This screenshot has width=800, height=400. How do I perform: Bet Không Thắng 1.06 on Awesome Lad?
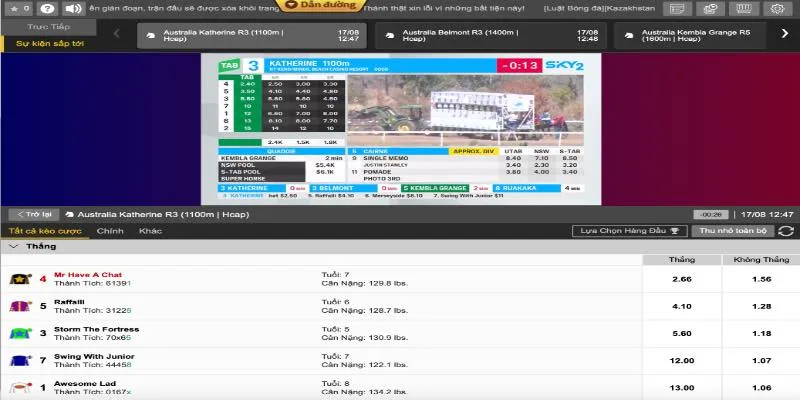(x=761, y=387)
